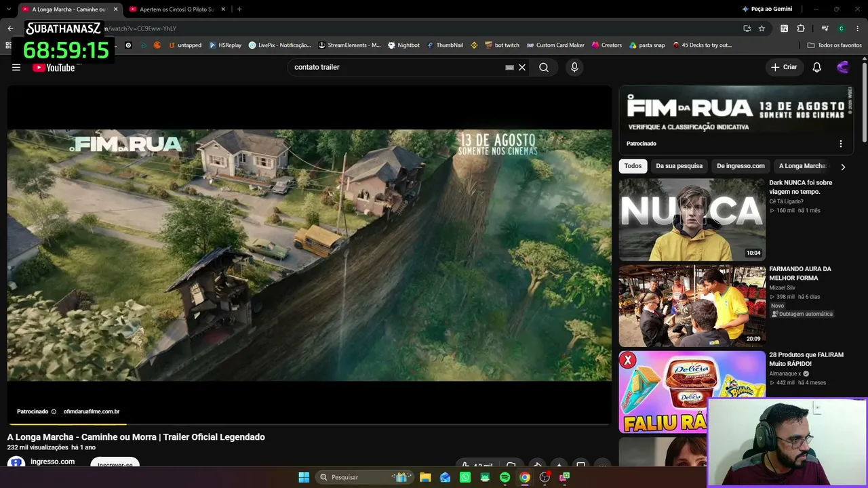Open the tab search dropdown arrow
The image size is (868, 488).
(8, 9)
